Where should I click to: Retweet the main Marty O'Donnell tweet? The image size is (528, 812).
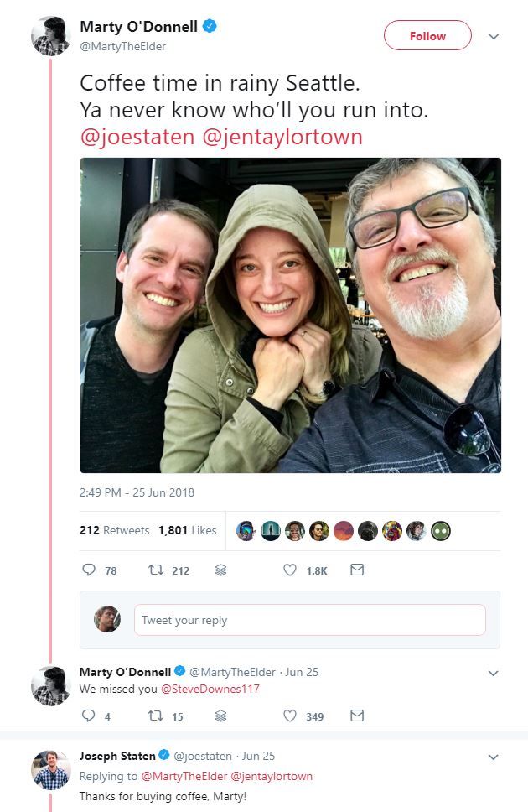pyautogui.click(x=156, y=570)
